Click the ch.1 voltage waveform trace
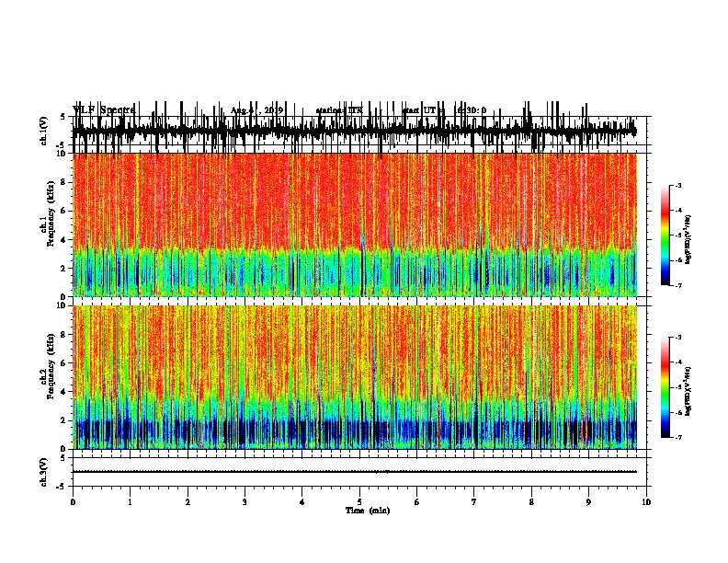 click(x=355, y=131)
